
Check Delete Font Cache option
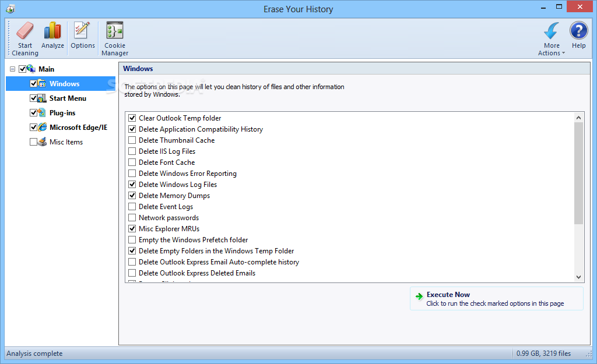[132, 162]
